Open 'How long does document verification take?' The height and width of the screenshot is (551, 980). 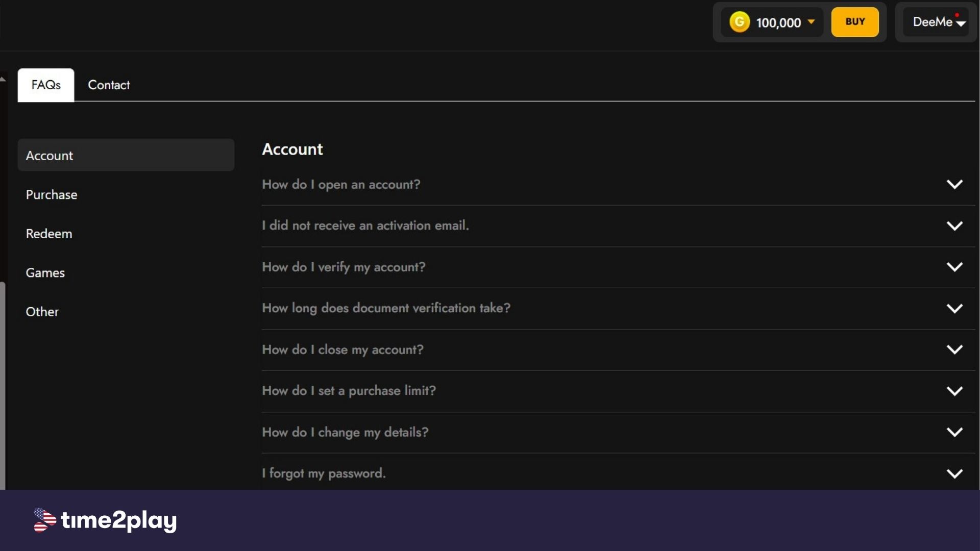pos(386,308)
